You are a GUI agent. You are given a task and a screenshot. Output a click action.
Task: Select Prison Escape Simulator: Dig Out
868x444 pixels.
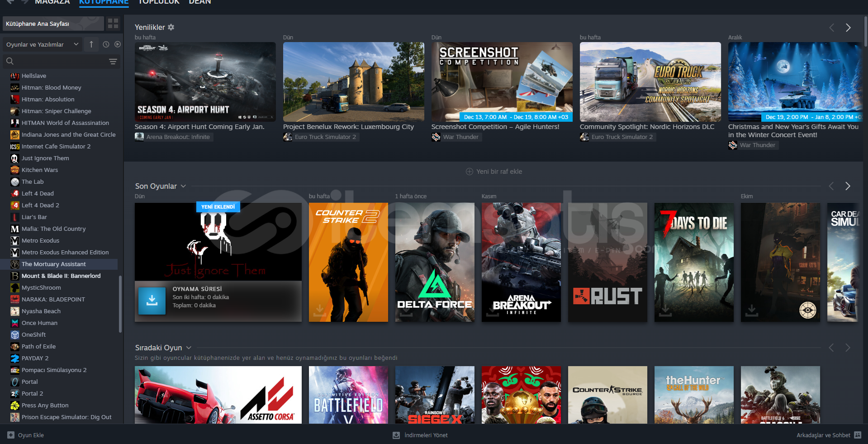pyautogui.click(x=59, y=417)
